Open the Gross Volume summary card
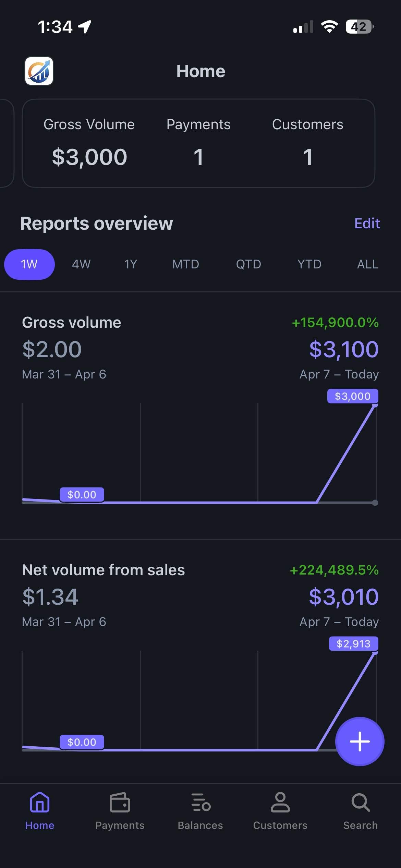Viewport: 401px width, 868px height. pyautogui.click(x=198, y=143)
